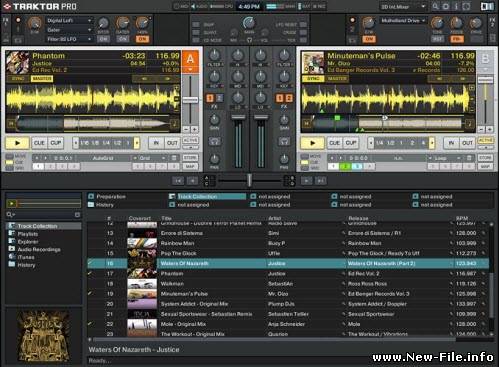
Task: Start playback on Deck B
Action: 312,143
